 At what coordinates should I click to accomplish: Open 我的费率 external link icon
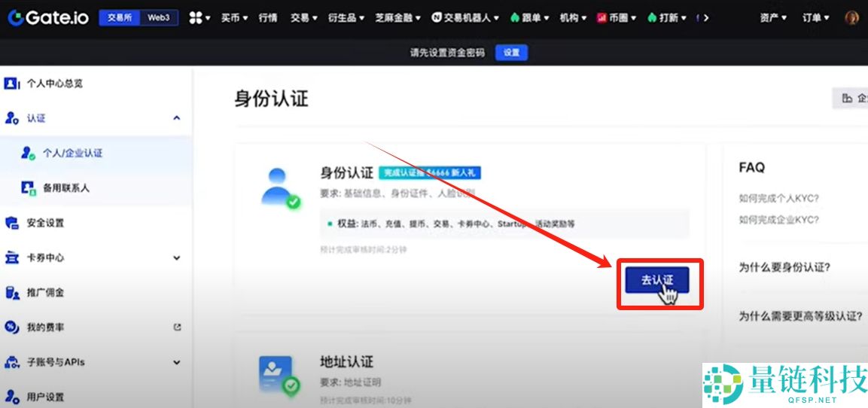[x=177, y=327]
